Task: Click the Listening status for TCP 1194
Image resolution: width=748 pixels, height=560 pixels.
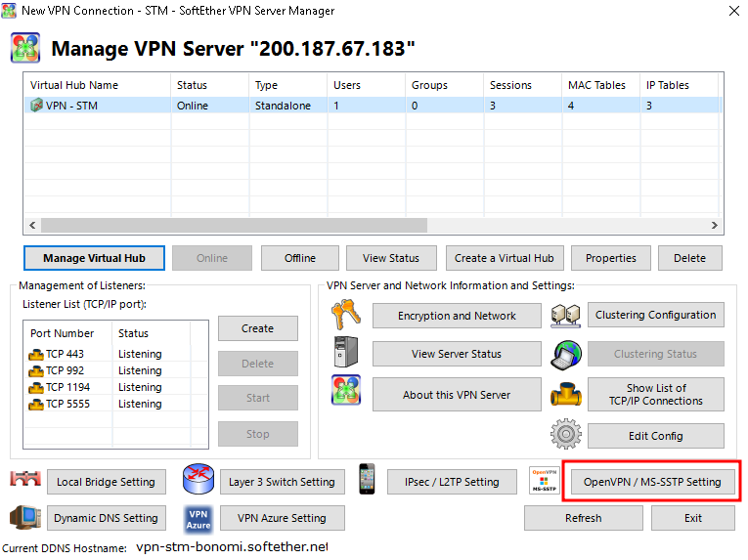Action: point(140,387)
